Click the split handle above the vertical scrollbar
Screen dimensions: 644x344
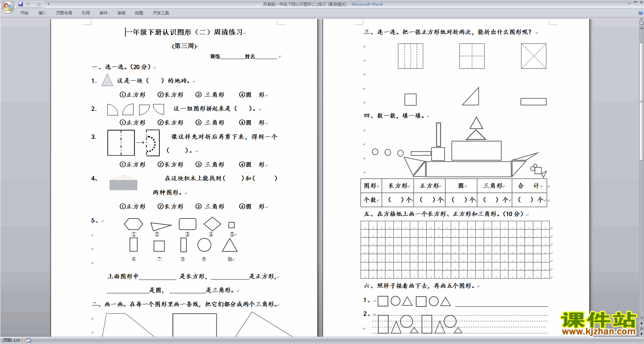click(x=642, y=19)
